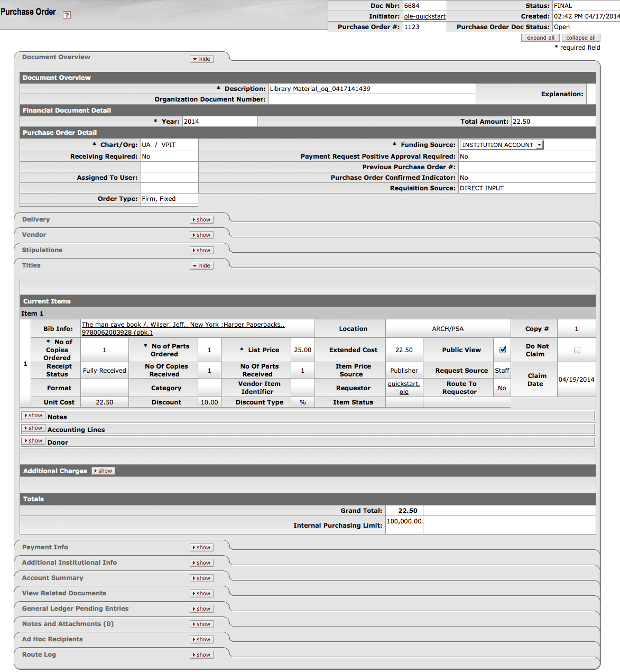
Task: Show Ad Hoc Recipients section
Action: coord(201,639)
